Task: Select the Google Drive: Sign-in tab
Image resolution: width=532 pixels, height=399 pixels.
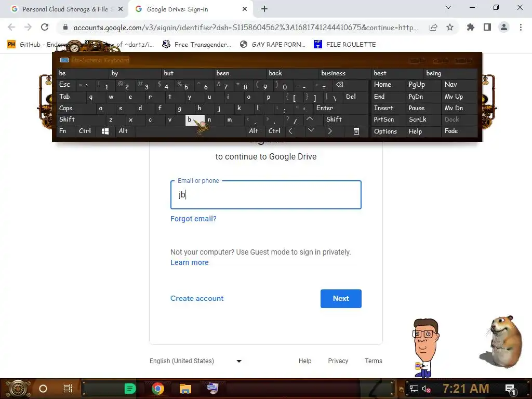Action: pos(190,9)
